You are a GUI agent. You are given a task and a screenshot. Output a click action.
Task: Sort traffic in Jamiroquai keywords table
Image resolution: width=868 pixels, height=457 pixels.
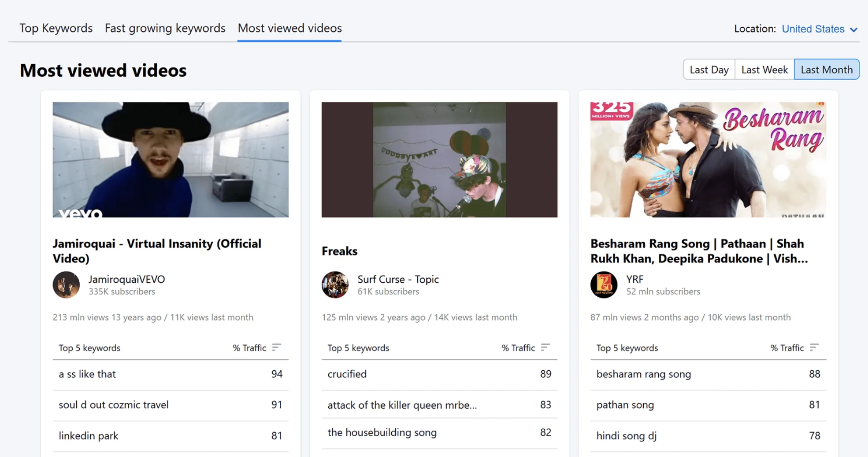coord(276,347)
